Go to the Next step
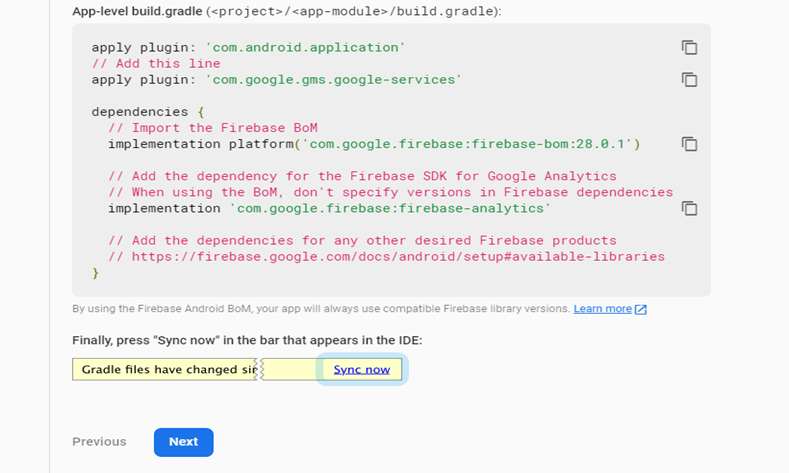The image size is (789, 473). click(x=184, y=442)
